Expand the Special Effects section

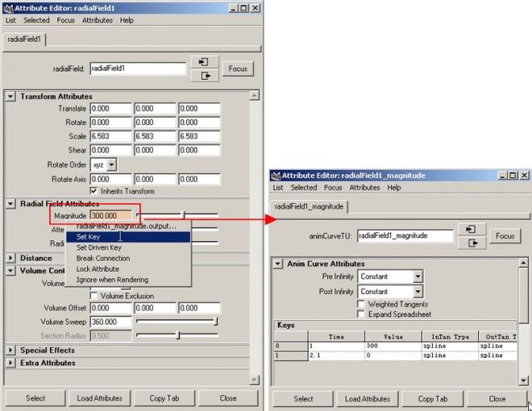tap(10, 351)
